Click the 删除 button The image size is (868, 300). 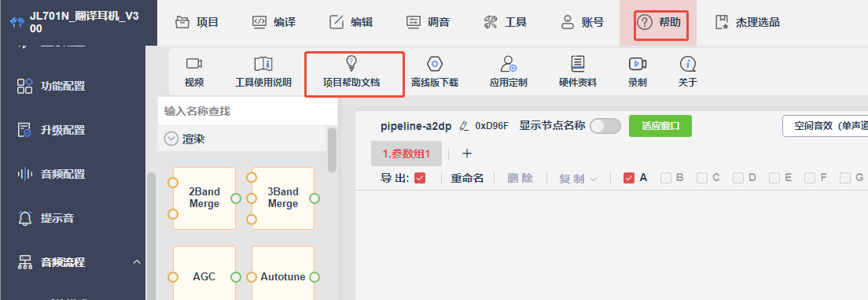(x=520, y=179)
